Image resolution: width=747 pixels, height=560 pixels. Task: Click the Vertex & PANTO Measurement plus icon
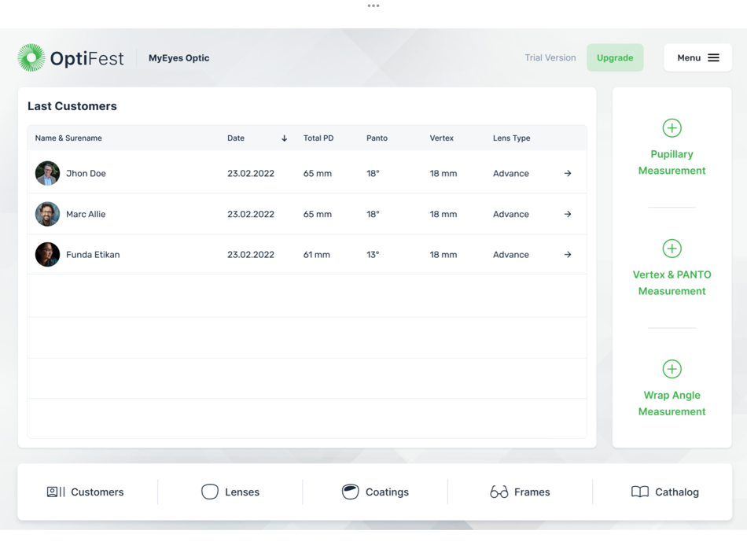tap(672, 249)
